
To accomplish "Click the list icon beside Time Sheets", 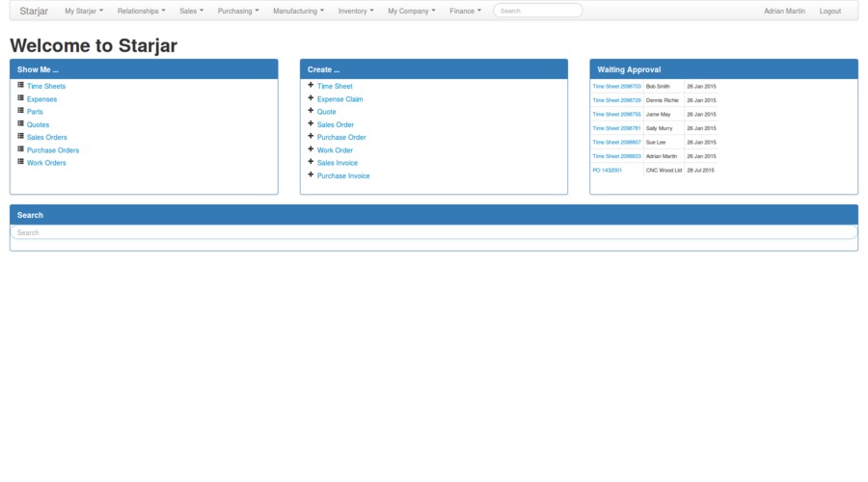I will click(20, 85).
